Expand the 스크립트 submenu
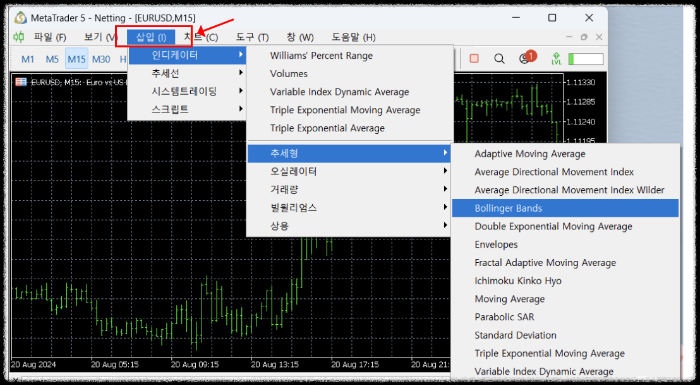 click(187, 109)
